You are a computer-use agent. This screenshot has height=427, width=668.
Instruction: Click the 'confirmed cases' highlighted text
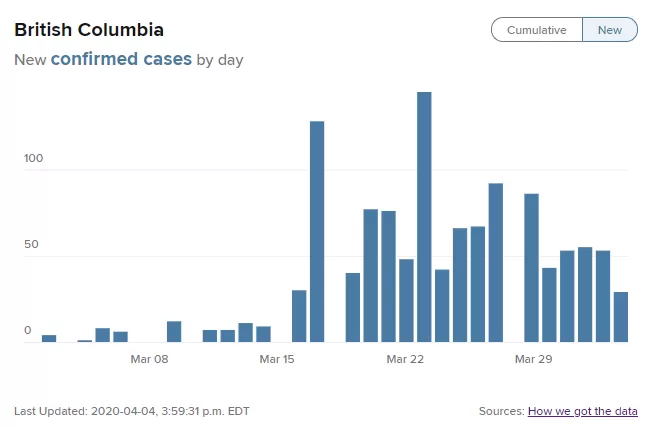coord(121,59)
